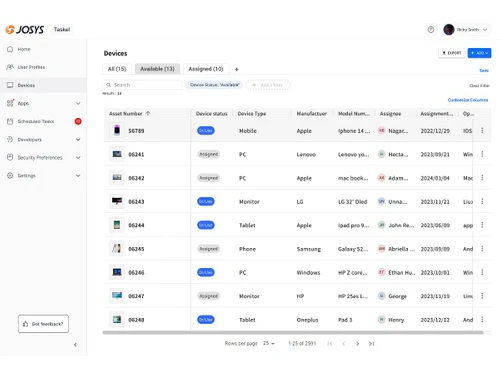Open the Add dropdown button
Image resolution: width=500 pixels, height=375 pixels.
click(479, 53)
